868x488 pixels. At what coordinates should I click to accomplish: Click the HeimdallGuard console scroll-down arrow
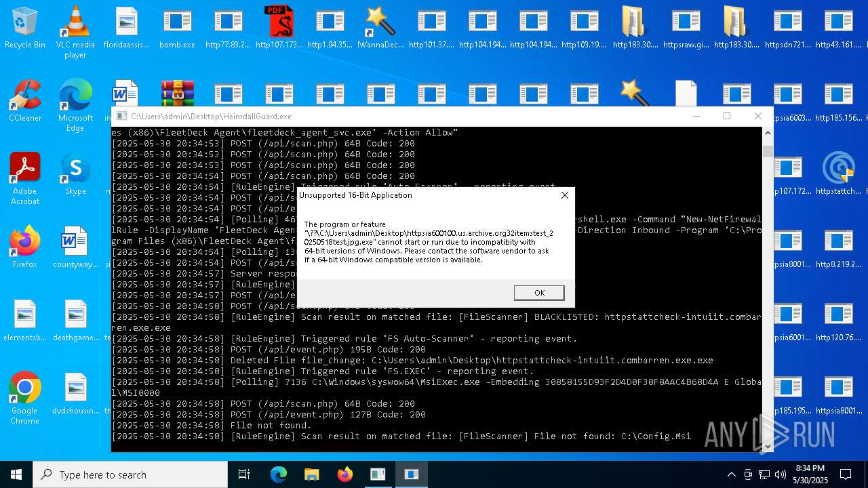(x=768, y=446)
